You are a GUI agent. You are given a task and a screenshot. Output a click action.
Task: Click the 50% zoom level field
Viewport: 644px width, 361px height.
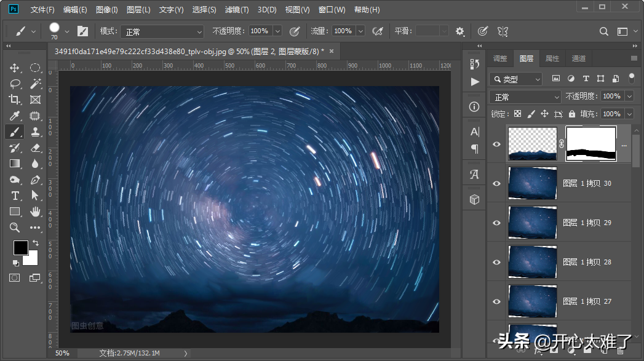[62, 353]
